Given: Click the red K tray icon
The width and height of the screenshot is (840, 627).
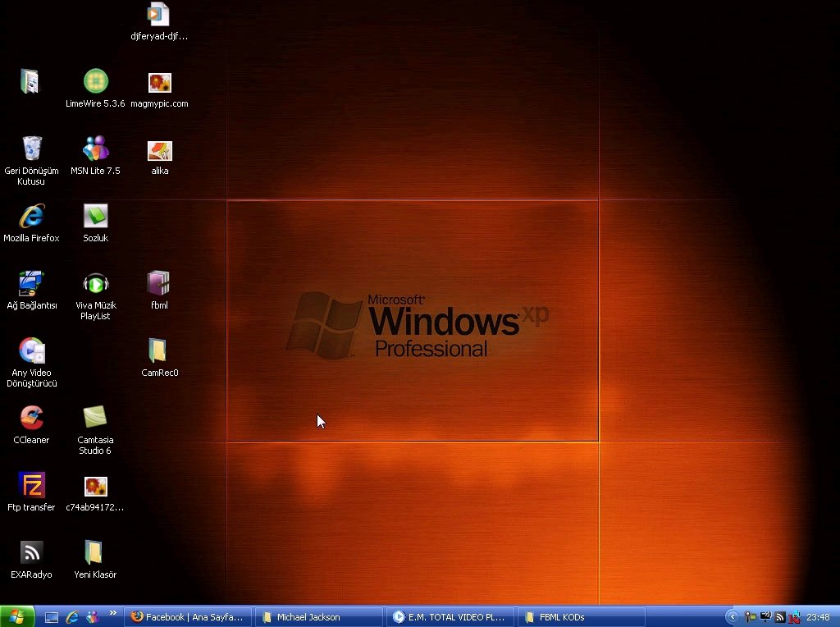Looking at the screenshot, I should coord(794,617).
